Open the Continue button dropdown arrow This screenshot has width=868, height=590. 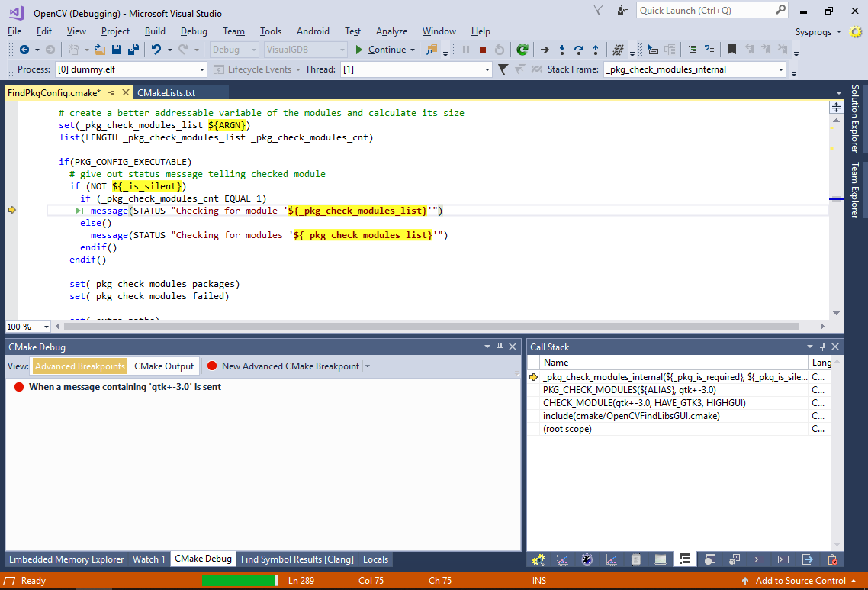click(413, 50)
